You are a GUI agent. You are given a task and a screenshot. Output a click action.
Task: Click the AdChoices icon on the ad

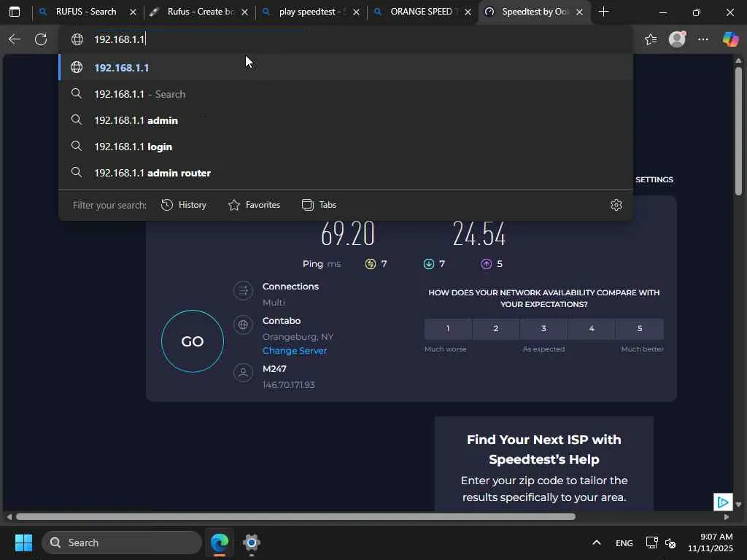(x=723, y=502)
